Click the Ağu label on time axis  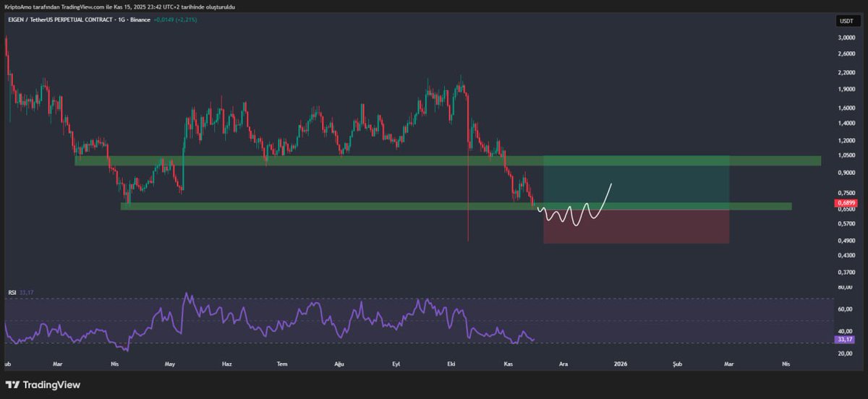coord(339,366)
